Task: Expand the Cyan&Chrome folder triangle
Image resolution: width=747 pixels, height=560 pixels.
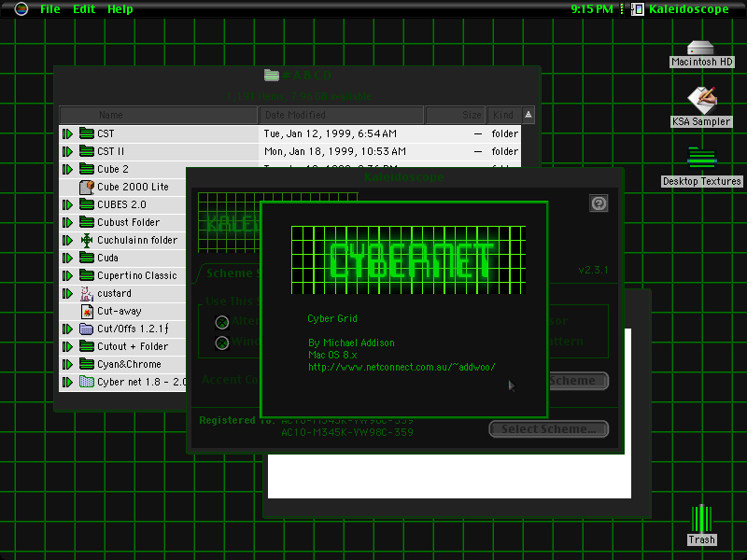Action: pos(67,364)
